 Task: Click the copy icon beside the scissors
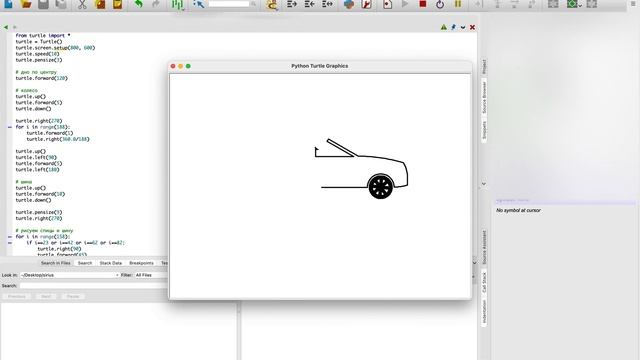pyautogui.click(x=100, y=4)
